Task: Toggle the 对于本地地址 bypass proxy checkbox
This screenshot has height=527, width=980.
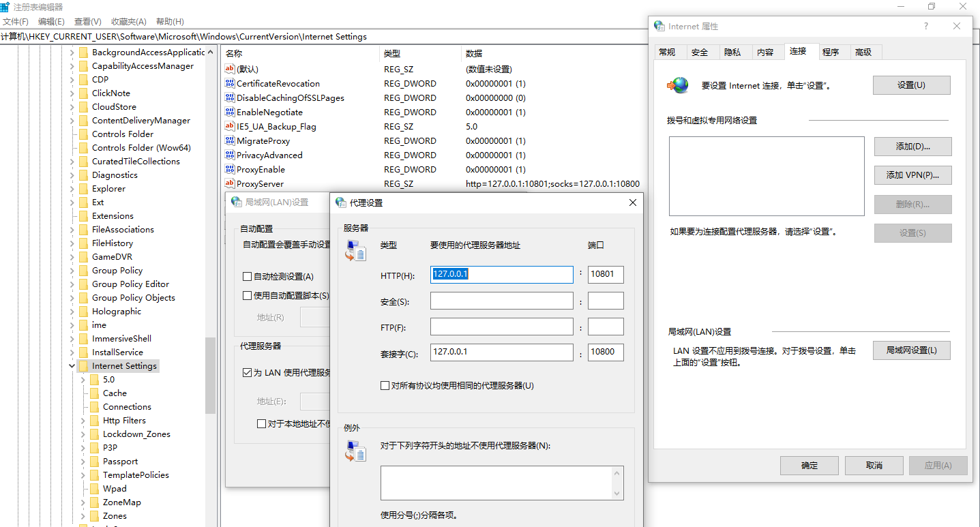Action: click(x=261, y=423)
